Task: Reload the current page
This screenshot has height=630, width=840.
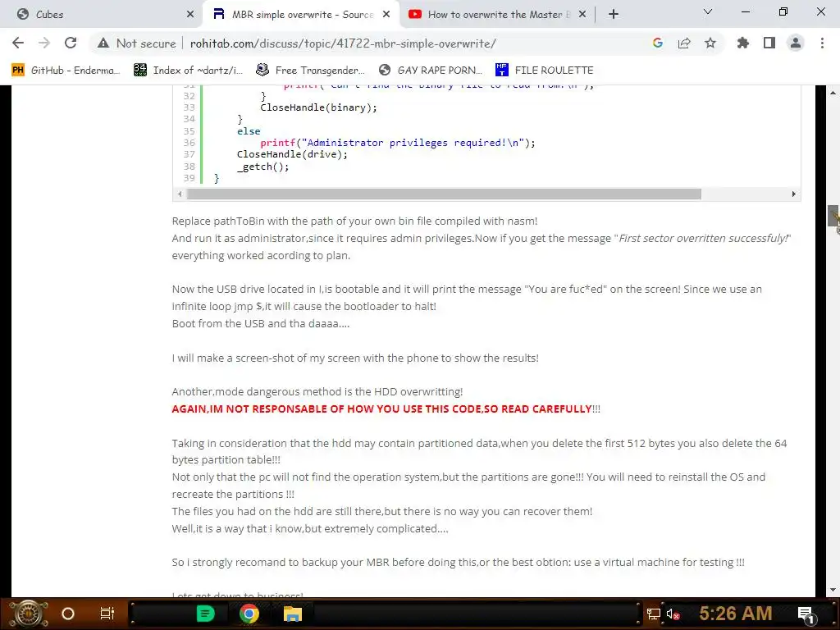Action: tap(71, 43)
